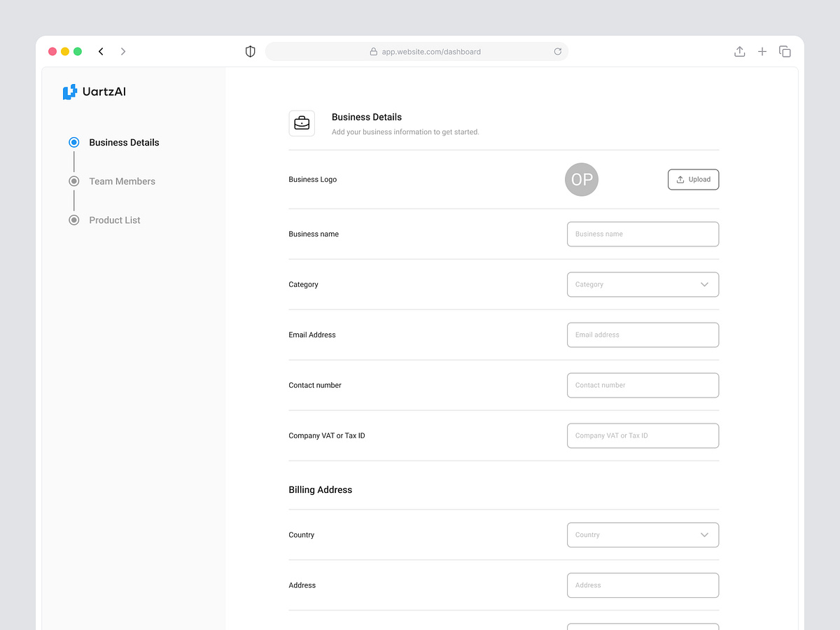Click the Team Members sidebar item
The width and height of the screenshot is (840, 630).
coord(122,181)
